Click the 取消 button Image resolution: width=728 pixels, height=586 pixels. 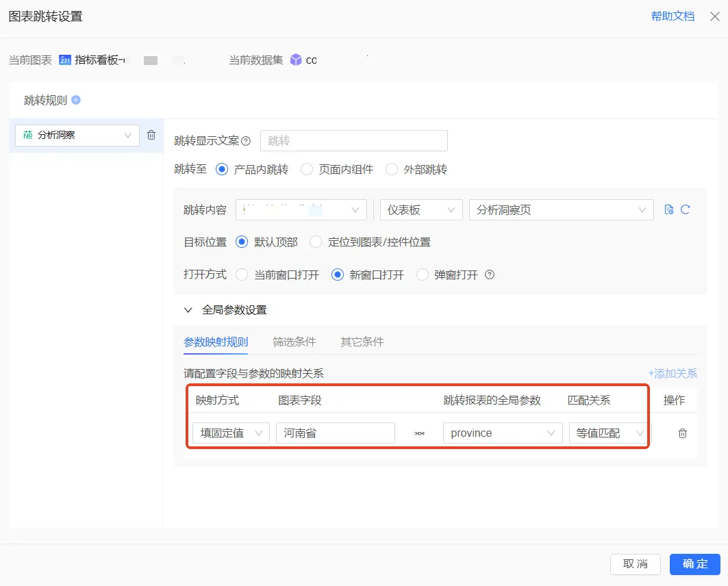tap(635, 564)
